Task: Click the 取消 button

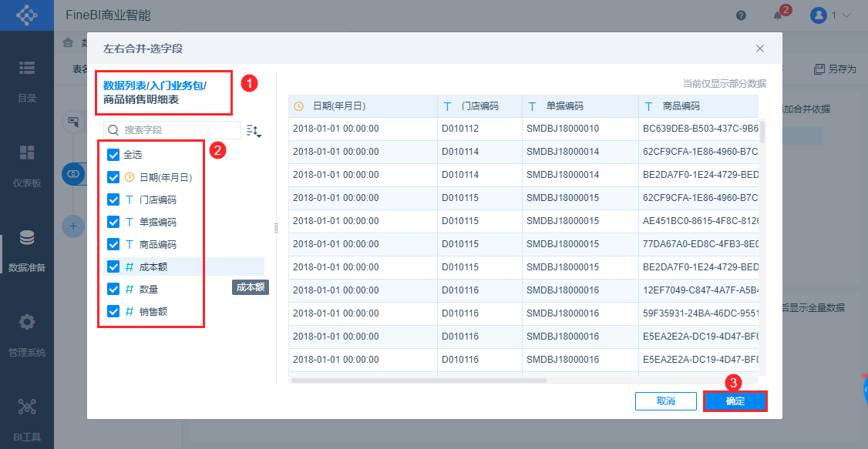Action: point(665,401)
